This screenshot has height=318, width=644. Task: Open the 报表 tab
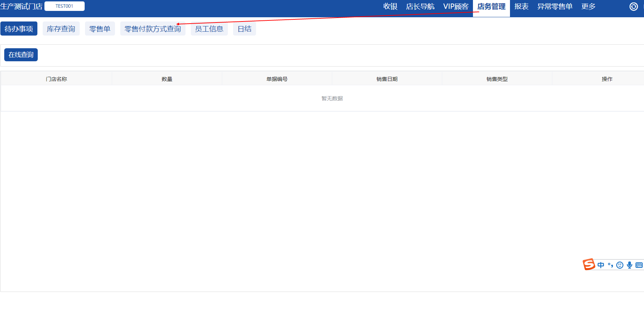pos(521,7)
